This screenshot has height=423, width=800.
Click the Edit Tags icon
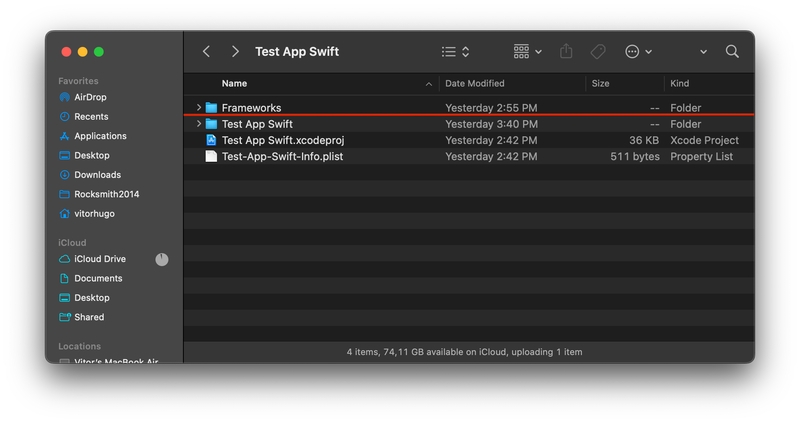point(598,52)
